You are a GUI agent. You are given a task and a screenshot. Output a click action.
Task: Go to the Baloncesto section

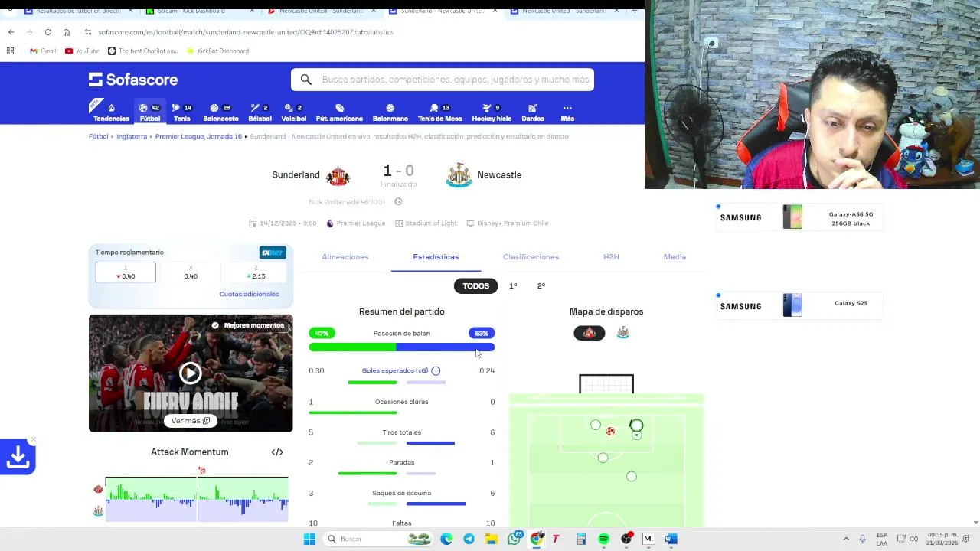click(x=220, y=112)
